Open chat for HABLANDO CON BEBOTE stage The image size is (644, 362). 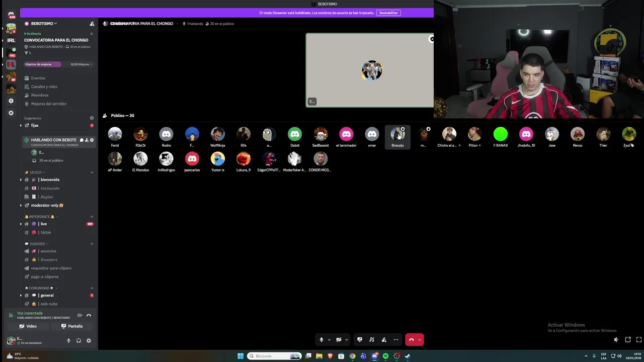coord(82,140)
